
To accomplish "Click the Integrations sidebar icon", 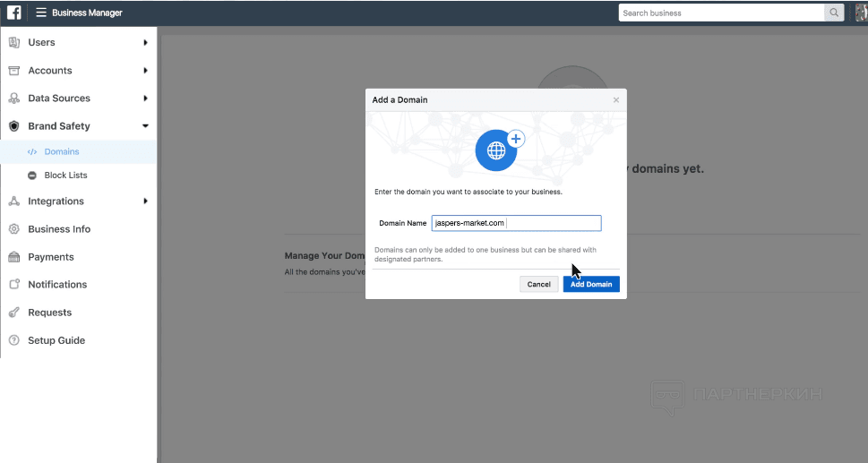I will coord(14,201).
